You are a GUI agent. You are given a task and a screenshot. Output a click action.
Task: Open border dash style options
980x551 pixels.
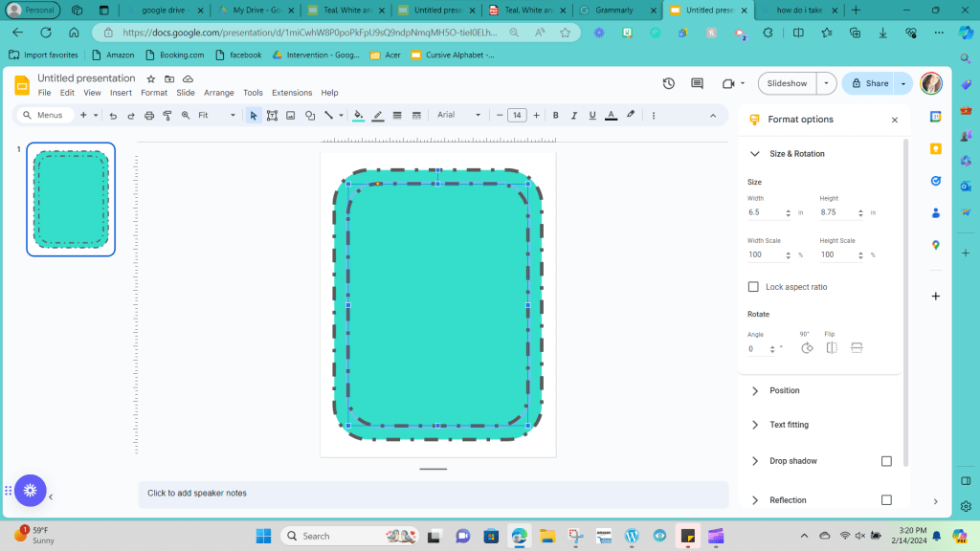(x=415, y=116)
